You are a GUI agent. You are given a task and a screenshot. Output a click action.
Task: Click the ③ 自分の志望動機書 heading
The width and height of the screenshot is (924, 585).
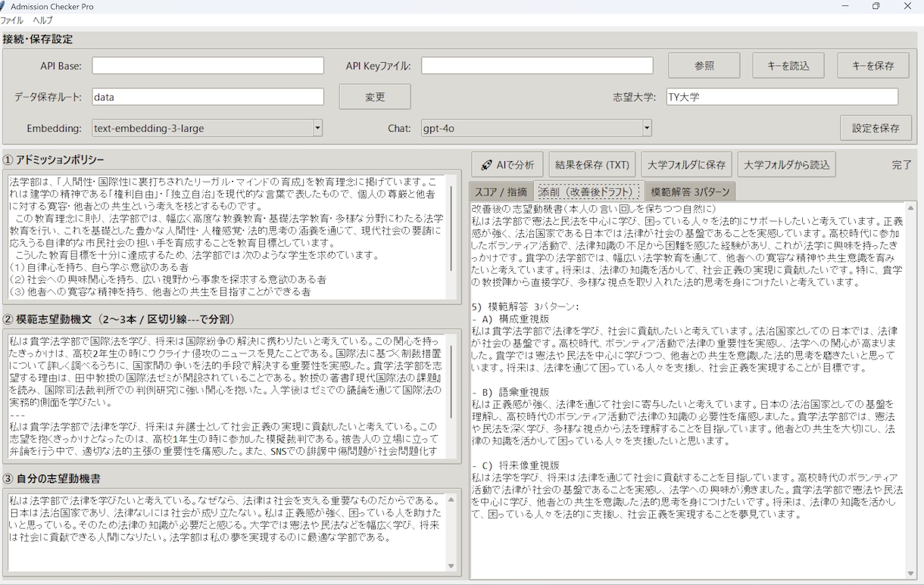[x=52, y=478]
